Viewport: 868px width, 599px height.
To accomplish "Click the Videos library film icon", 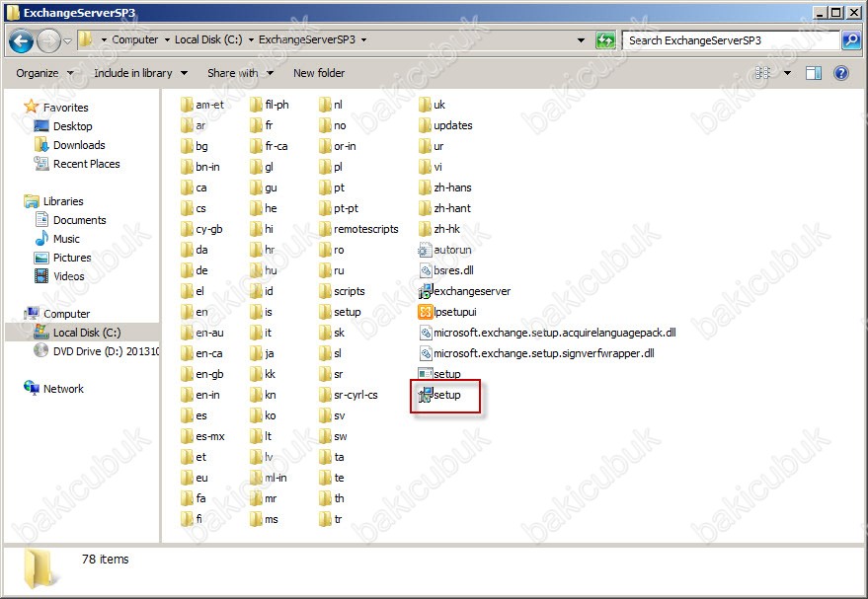I will point(41,276).
